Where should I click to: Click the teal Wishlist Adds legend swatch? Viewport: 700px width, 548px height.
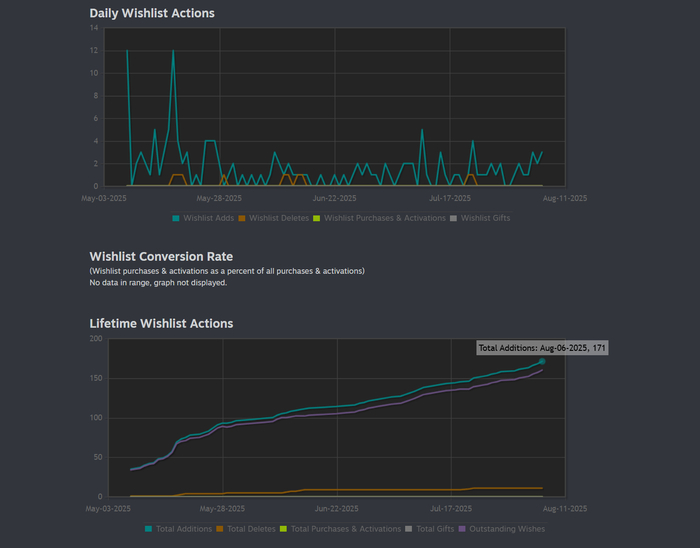click(x=176, y=217)
